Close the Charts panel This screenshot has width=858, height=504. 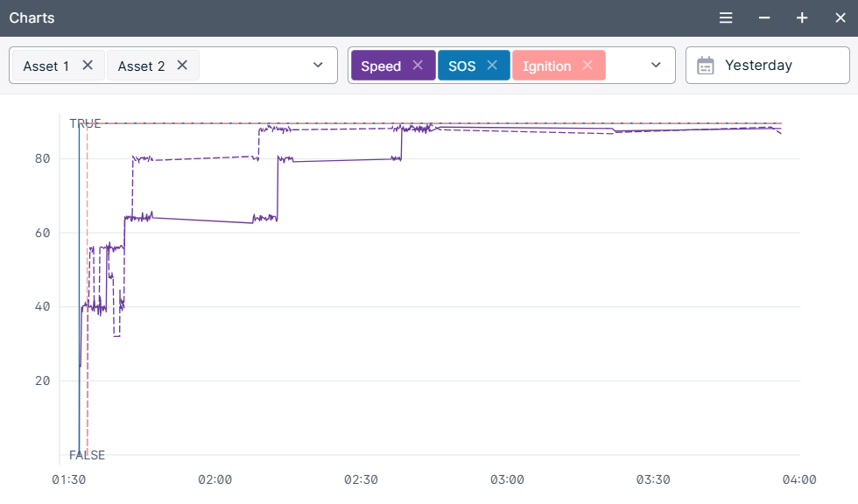(x=840, y=18)
